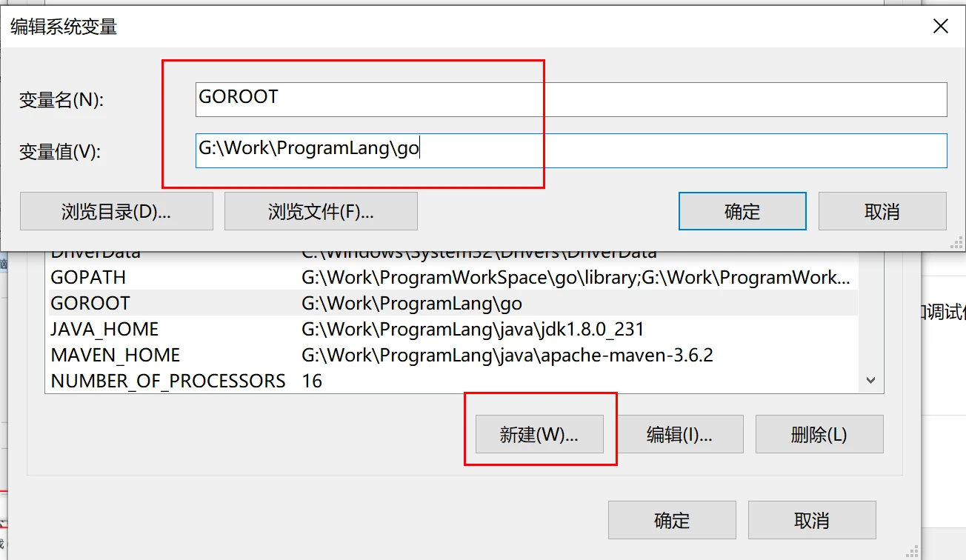Screen dimensions: 966x560
Task: Select the MAVEN_HOME variable row
Action: pos(296,354)
